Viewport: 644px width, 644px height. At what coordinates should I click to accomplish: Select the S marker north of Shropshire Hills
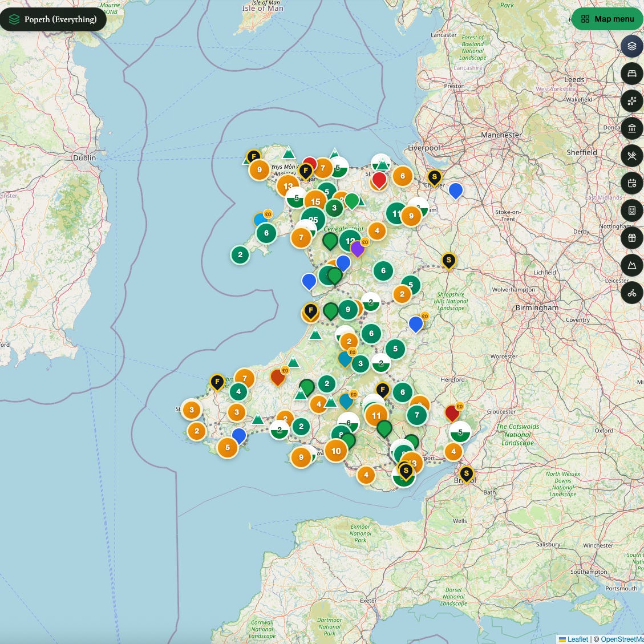(448, 261)
